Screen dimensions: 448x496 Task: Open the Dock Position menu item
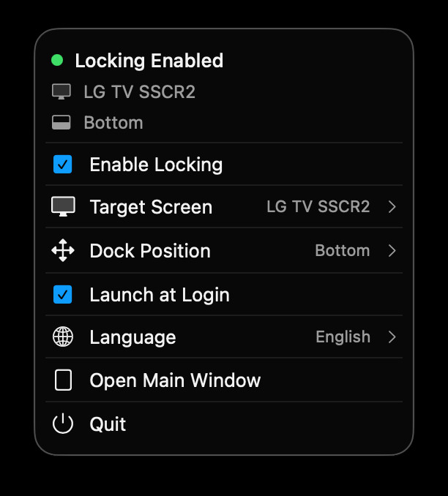150,251
